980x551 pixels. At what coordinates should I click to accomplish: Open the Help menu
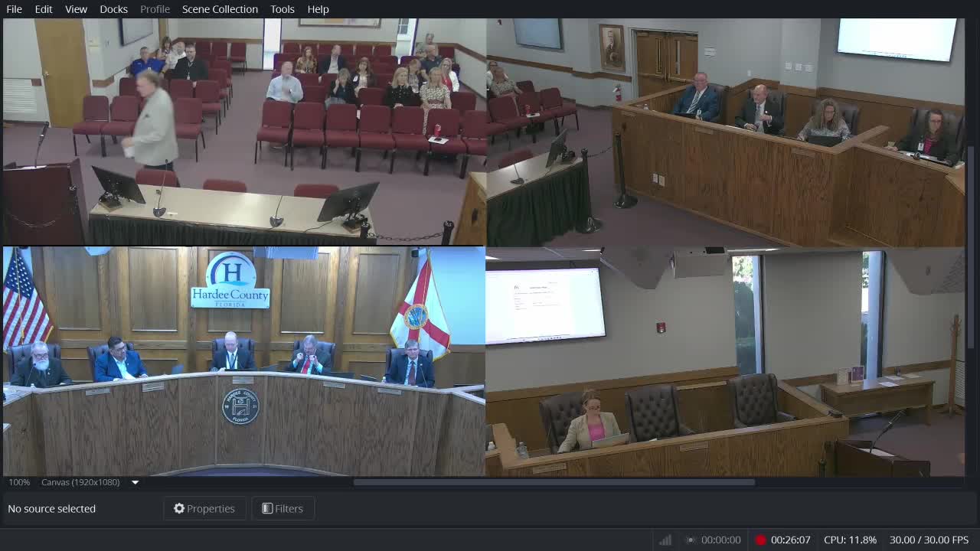[318, 9]
